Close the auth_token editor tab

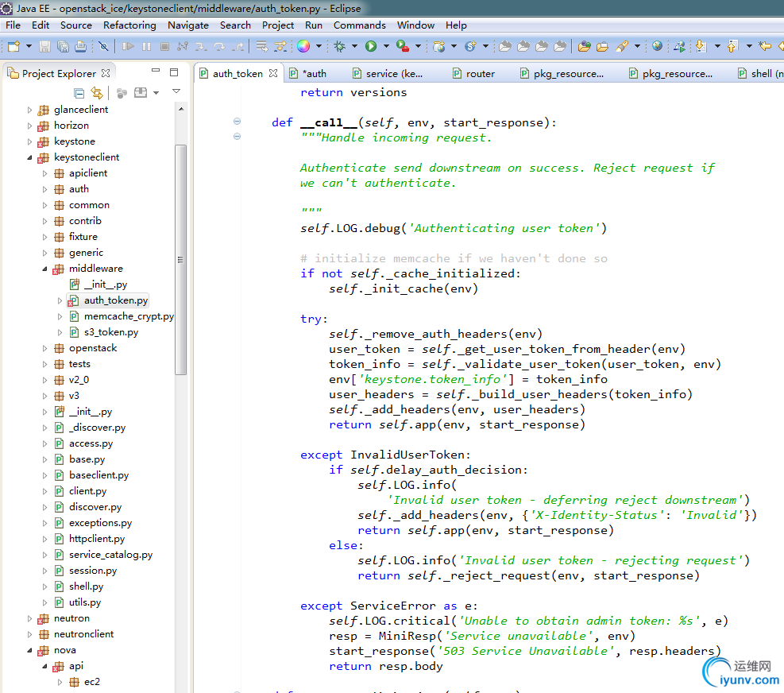[x=273, y=73]
